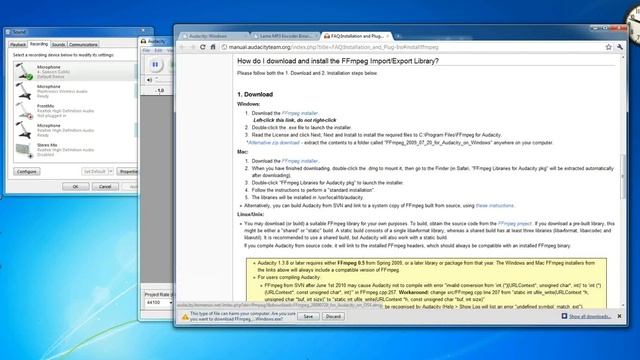Select the Realtek Microphone marked Ready
This screenshot has height=360, width=640.
75,130
